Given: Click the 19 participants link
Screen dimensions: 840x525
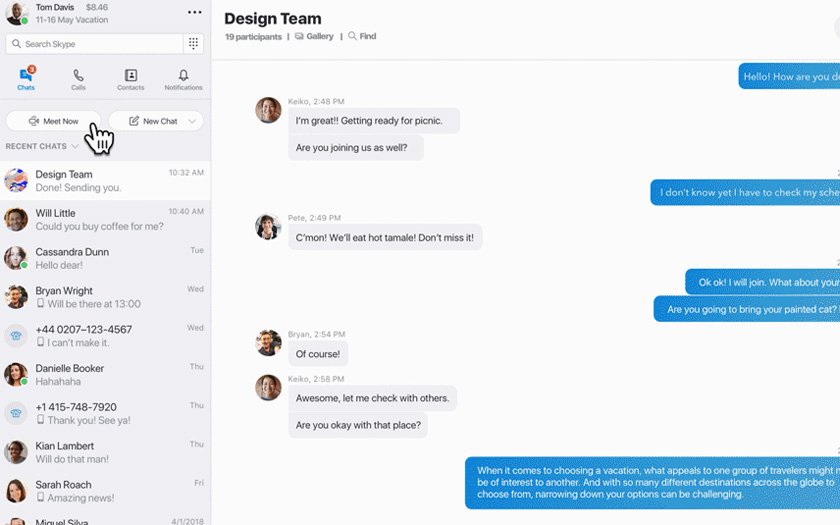Looking at the screenshot, I should pos(253,36).
